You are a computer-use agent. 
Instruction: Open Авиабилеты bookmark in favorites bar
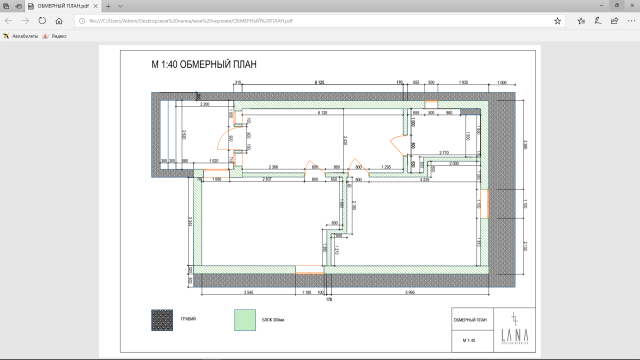pyautogui.click(x=20, y=36)
